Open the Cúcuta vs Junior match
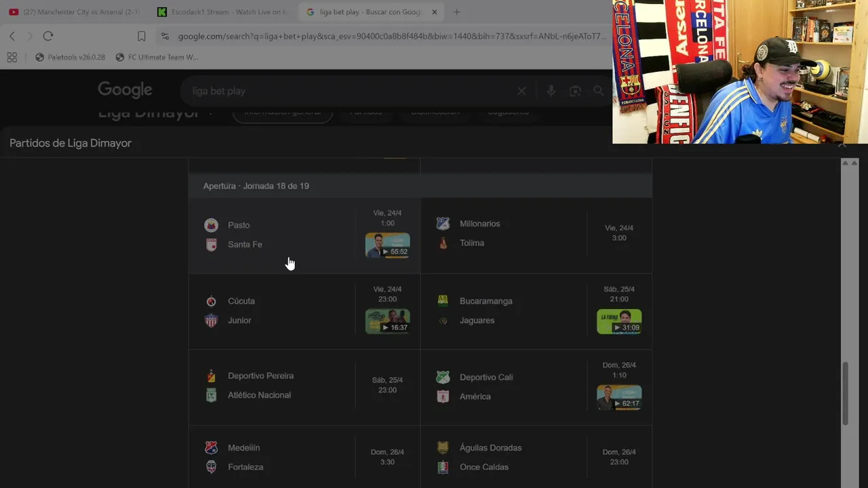This screenshot has width=868, height=488. (304, 311)
